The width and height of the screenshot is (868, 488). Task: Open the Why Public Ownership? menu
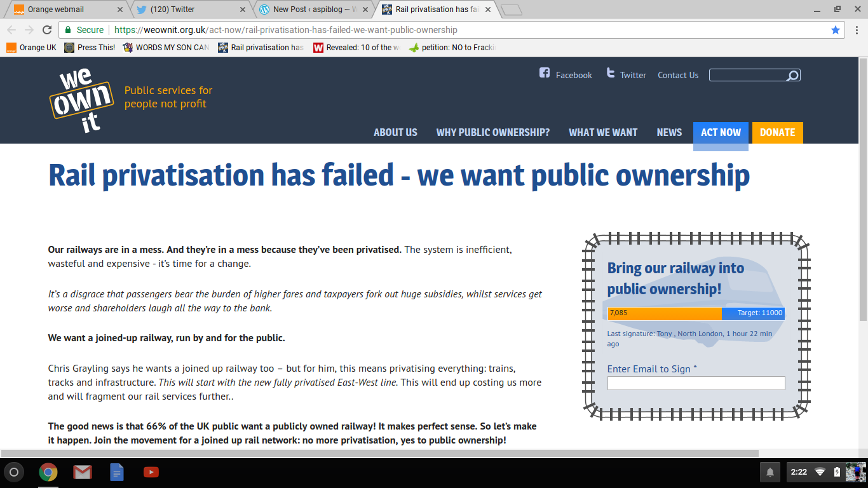click(x=492, y=132)
